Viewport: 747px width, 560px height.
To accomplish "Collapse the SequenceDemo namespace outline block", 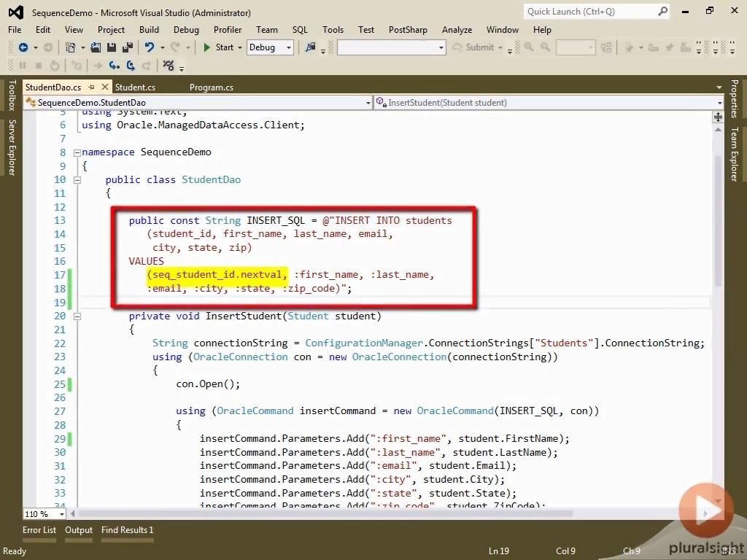I will pos(77,153).
